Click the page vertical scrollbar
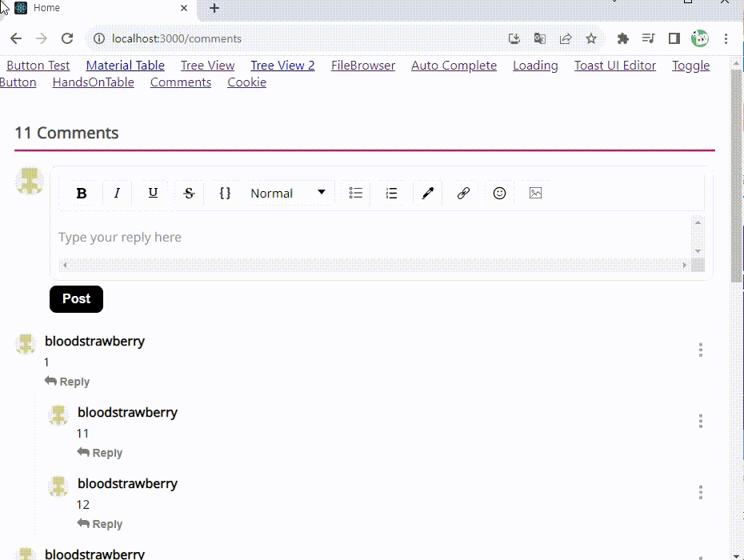Image resolution: width=744 pixels, height=560 pixels. [737, 175]
